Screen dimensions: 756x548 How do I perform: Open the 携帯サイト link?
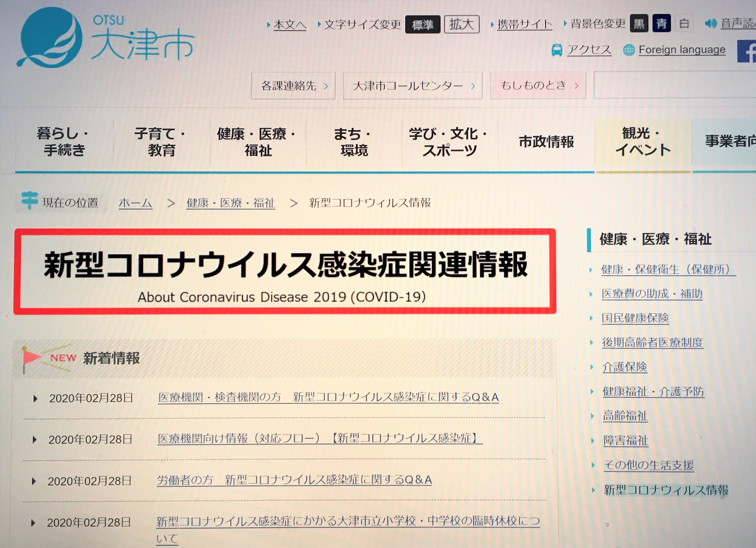[525, 24]
